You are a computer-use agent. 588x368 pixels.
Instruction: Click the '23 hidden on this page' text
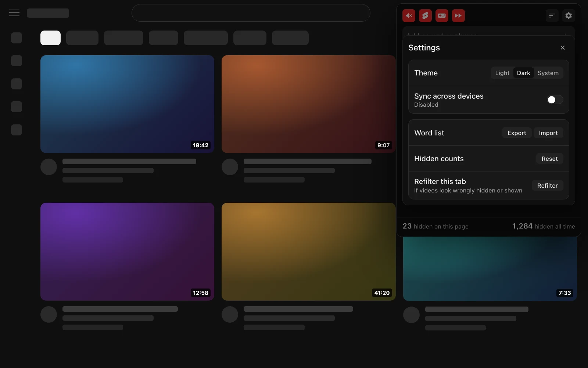click(435, 226)
